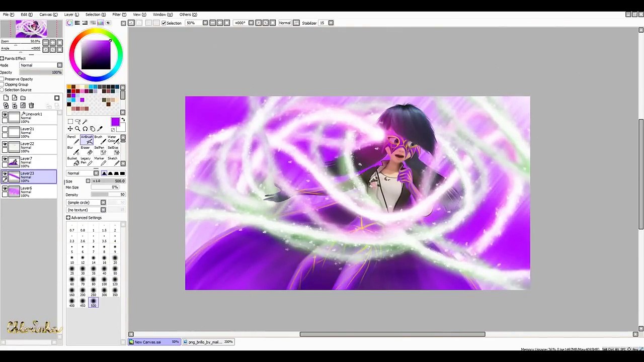644x362 pixels.
Task: Hide Layer22 with its eye icon
Action: (x=5, y=144)
